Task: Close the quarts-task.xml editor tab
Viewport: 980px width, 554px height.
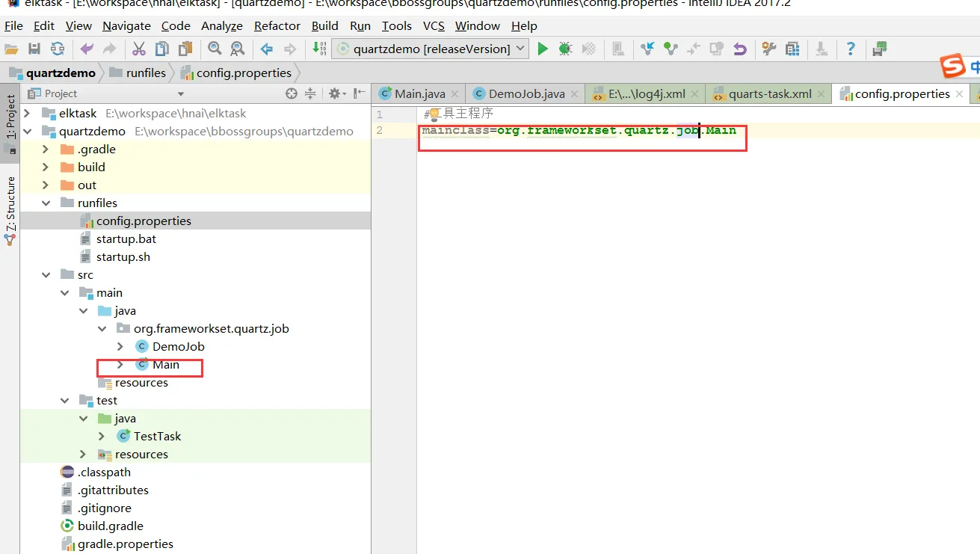Action: point(821,94)
